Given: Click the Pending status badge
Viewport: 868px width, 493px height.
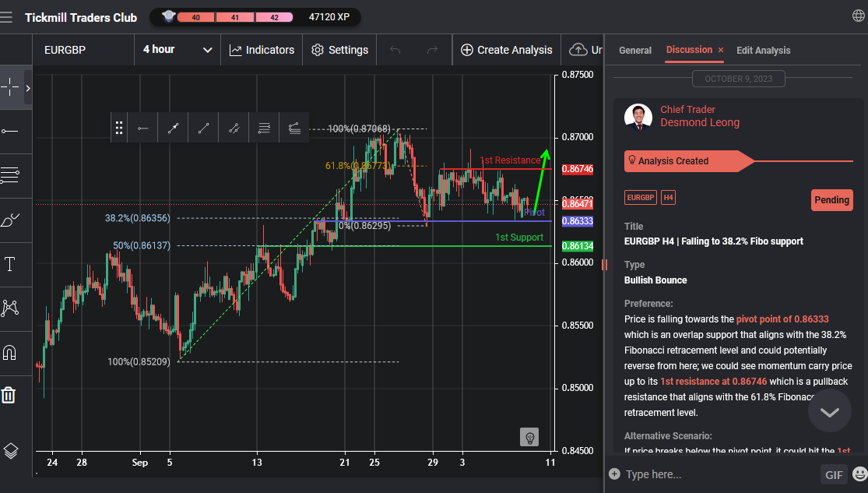Looking at the screenshot, I should 831,200.
